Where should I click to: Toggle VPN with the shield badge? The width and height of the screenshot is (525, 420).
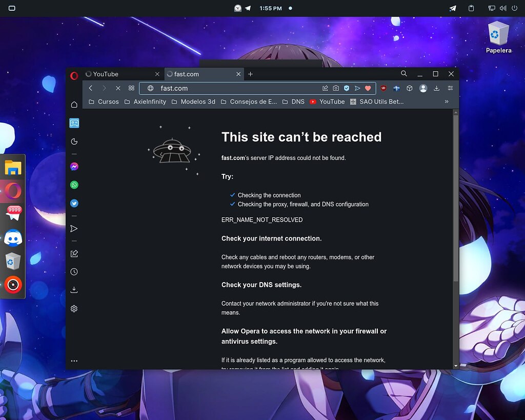(346, 88)
